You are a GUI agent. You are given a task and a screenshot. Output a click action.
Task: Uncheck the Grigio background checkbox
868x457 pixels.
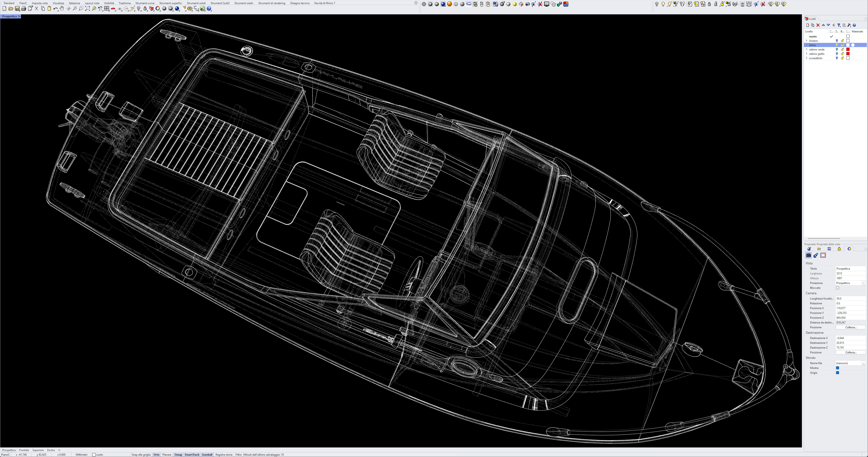tap(837, 373)
